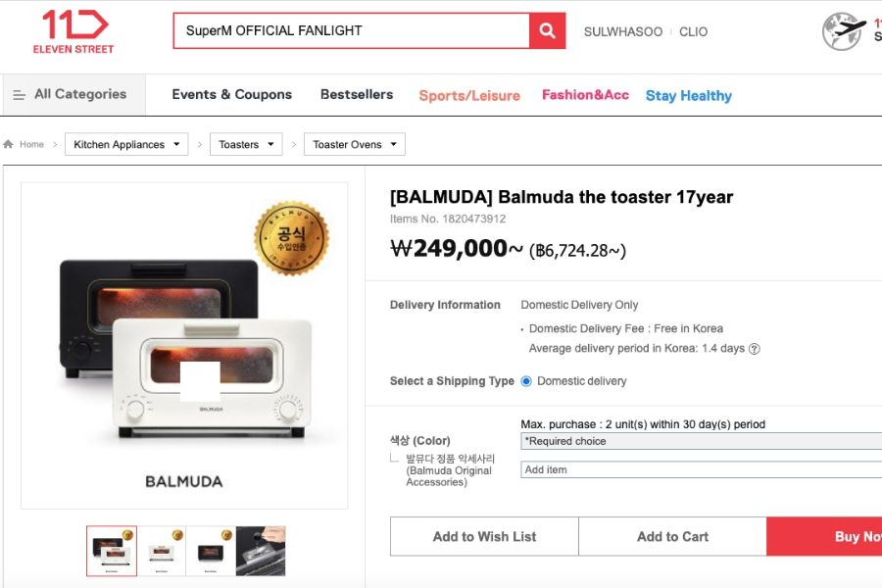Open the Add item accessories selector
This screenshot has width=882, height=588.
click(701, 470)
